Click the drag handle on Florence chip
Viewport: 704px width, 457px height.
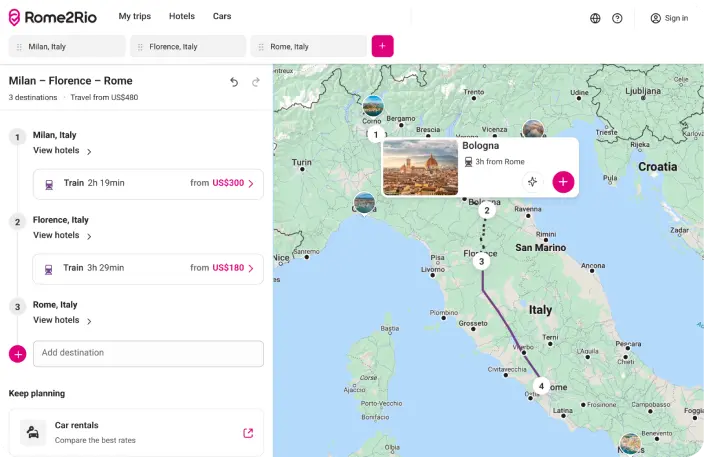[x=140, y=47]
